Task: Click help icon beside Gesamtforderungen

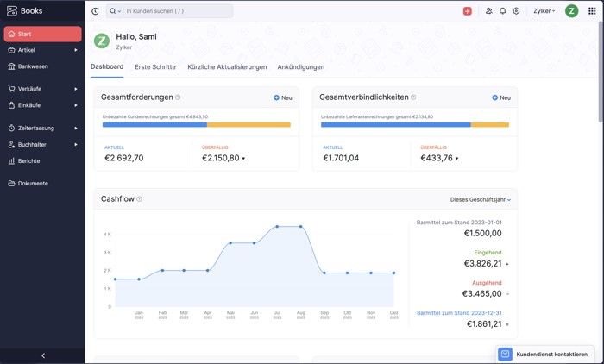Action: 178,97
